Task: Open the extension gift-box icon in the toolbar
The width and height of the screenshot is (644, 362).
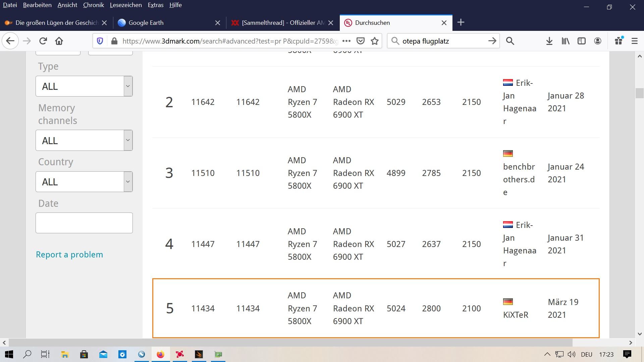Action: 619,41
